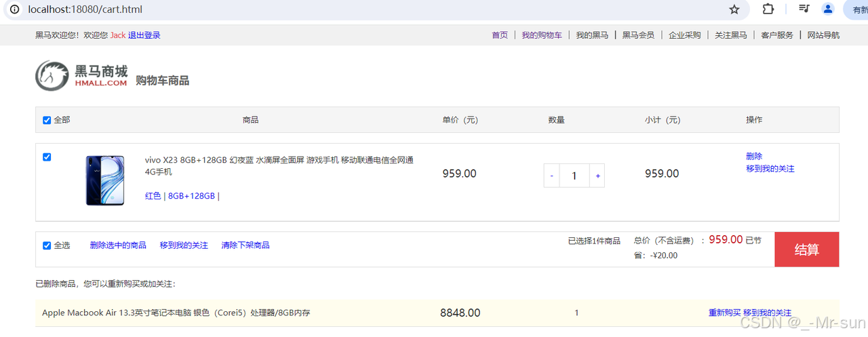
Task: Decrease vivo X23 quantity with minus button
Action: [x=552, y=176]
